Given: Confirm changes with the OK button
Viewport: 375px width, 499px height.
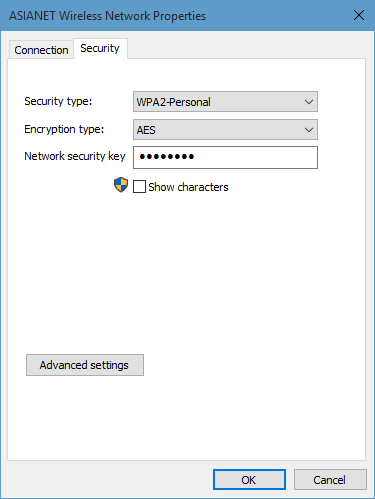Looking at the screenshot, I should [x=249, y=480].
